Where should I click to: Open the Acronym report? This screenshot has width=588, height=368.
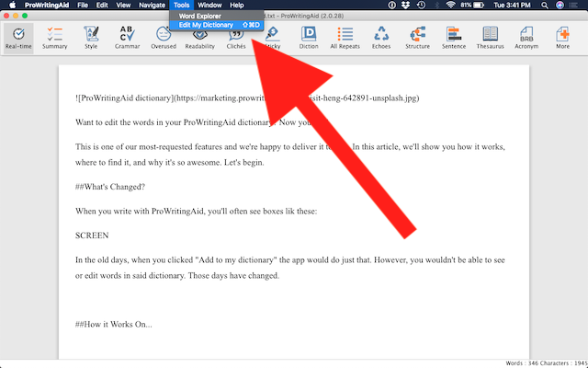pyautogui.click(x=526, y=39)
